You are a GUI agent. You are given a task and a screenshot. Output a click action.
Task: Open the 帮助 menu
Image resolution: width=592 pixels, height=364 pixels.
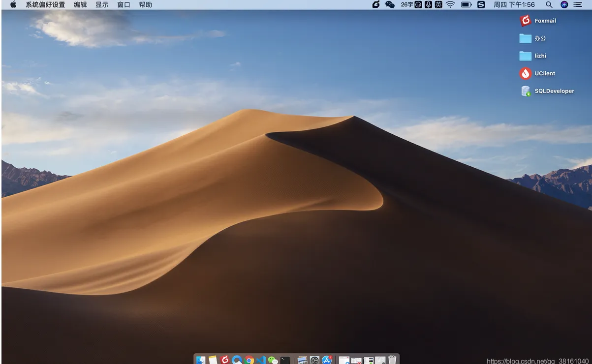[x=145, y=4]
